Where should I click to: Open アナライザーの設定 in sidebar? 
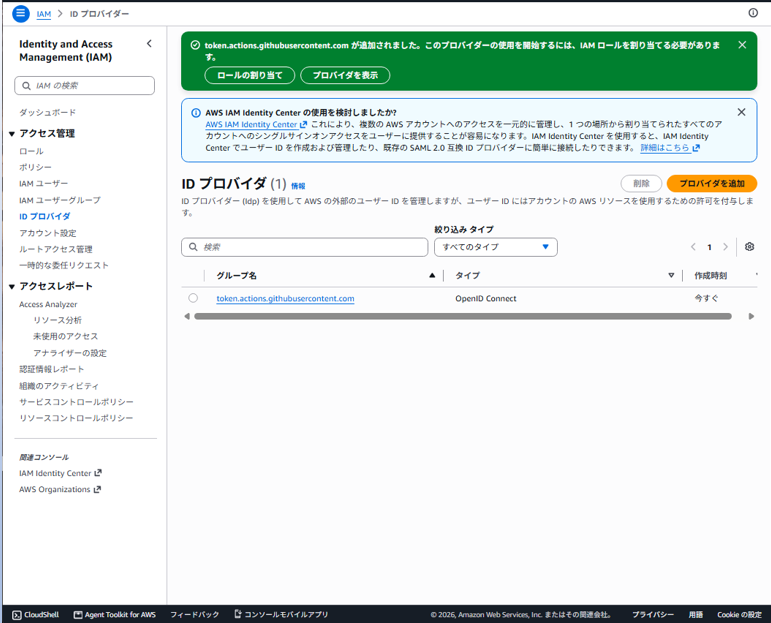click(x=70, y=353)
